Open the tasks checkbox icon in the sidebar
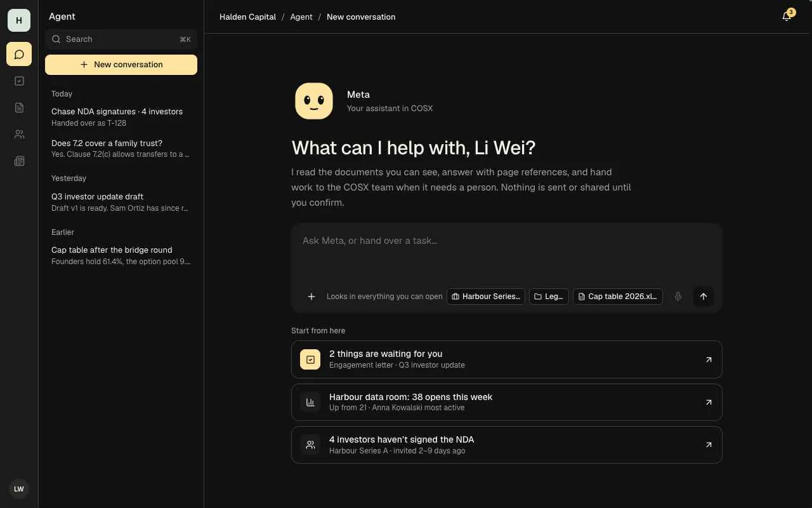Viewport: 812px width, 508px height. coord(19,81)
